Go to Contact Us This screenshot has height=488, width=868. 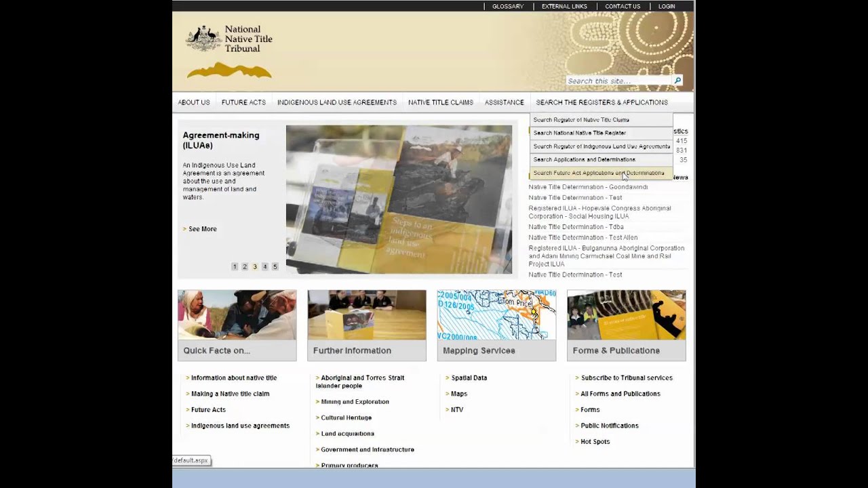(623, 6)
